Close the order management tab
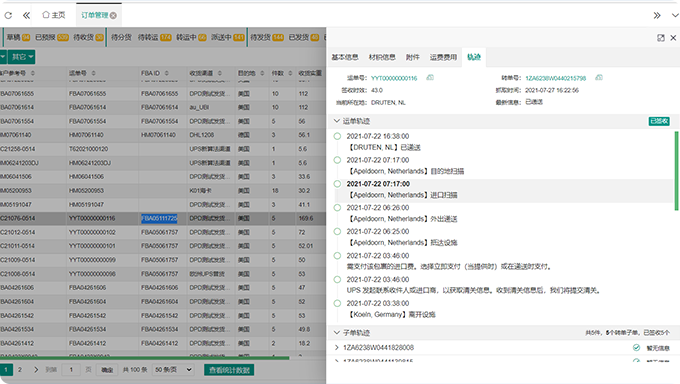The image size is (680, 384). [x=113, y=16]
